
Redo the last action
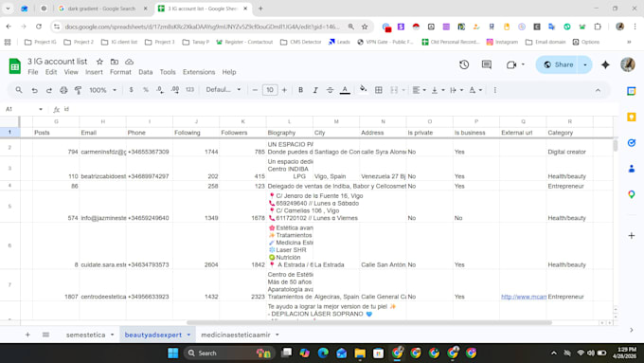(49, 90)
